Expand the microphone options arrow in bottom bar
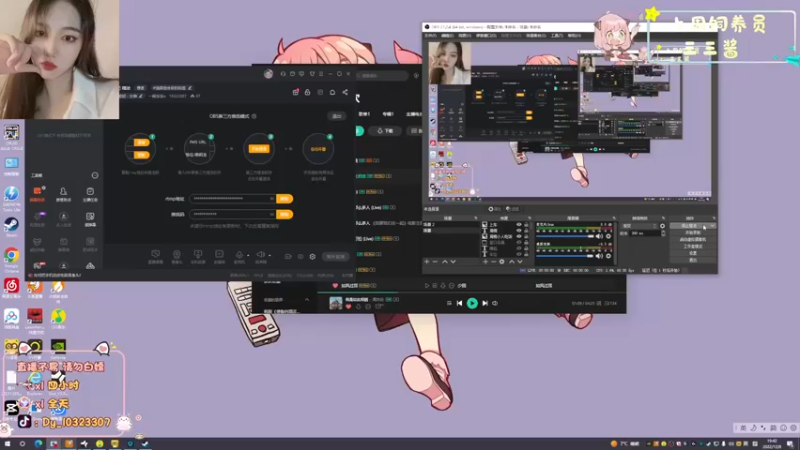The width and height of the screenshot is (800, 450). [x=248, y=256]
